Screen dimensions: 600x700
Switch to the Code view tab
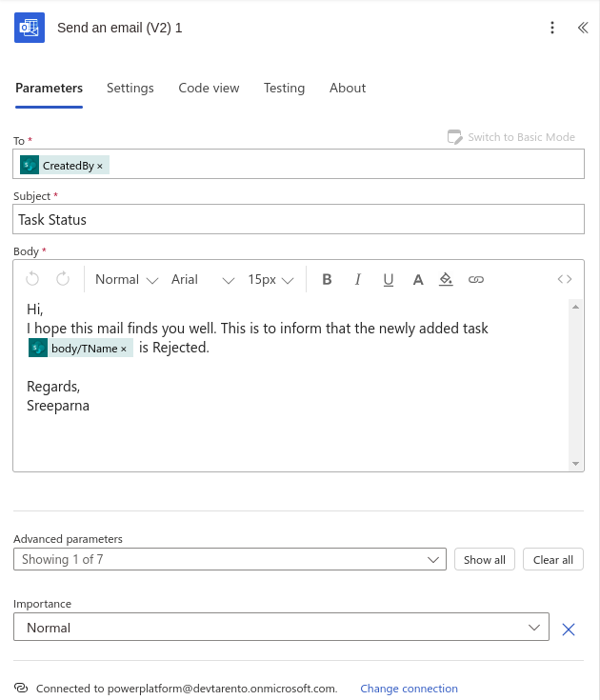point(209,88)
